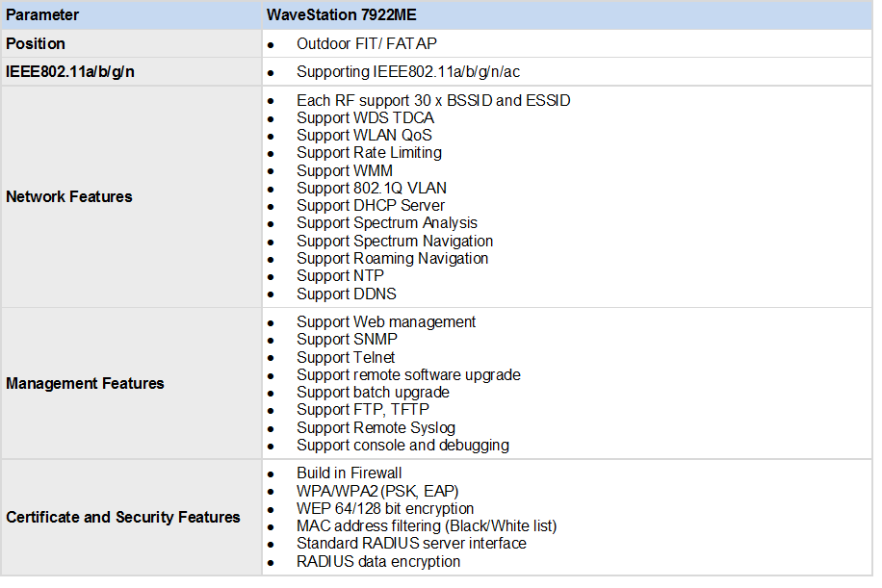This screenshot has width=882, height=588.
Task: Select the "IEEE802.11a/b/g/n" row label
Action: (x=69, y=72)
